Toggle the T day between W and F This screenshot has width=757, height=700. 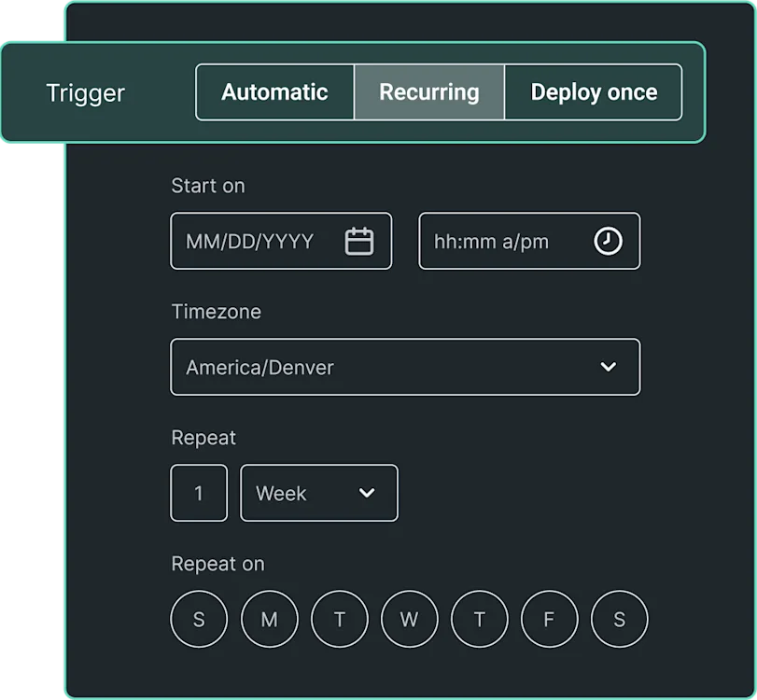(480, 619)
